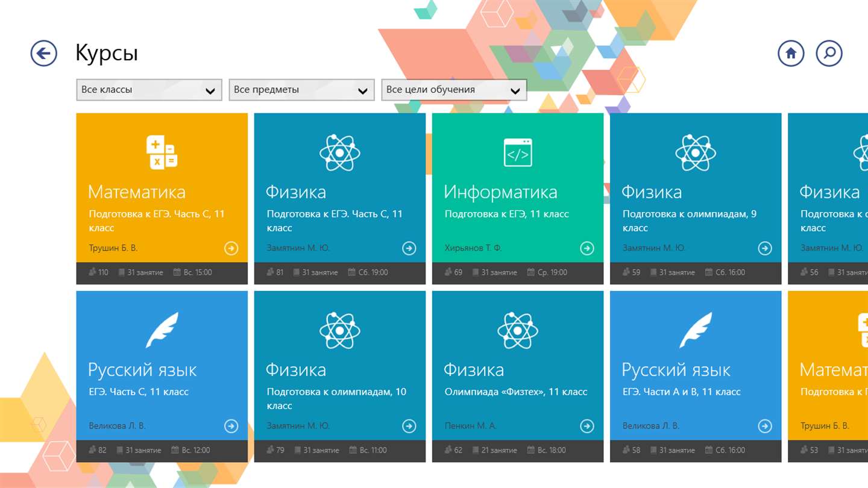
Task: Open the Математика course via the arrow beside Трушин Б. В.
Action: (x=231, y=248)
